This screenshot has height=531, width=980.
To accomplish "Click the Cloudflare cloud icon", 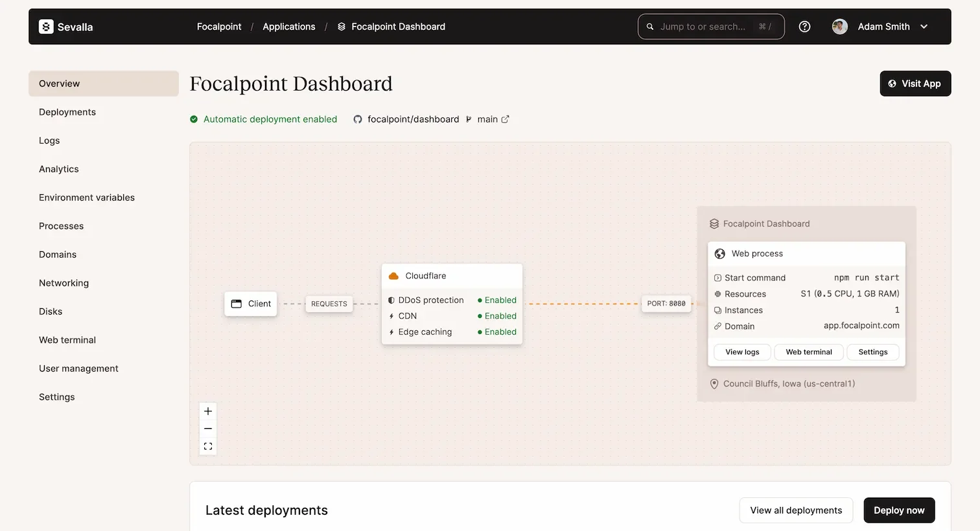I will (393, 276).
